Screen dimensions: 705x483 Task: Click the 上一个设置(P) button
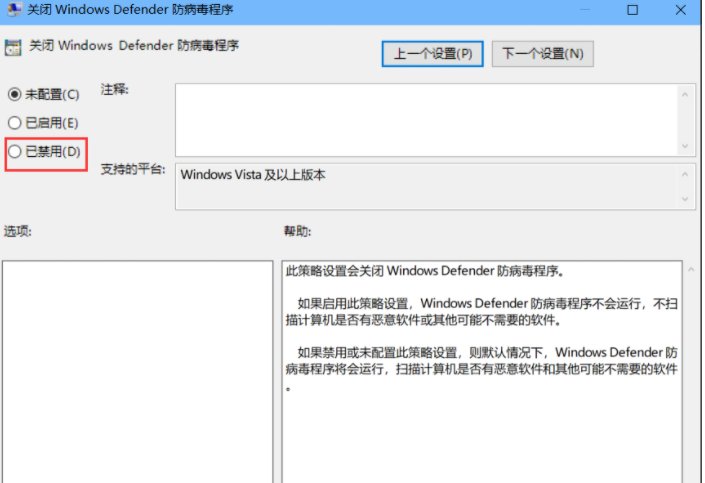point(433,54)
